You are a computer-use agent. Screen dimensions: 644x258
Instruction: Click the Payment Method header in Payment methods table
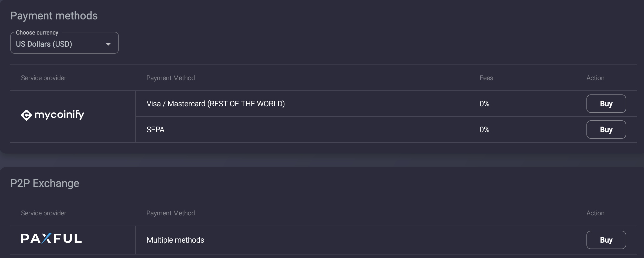pyautogui.click(x=170, y=78)
